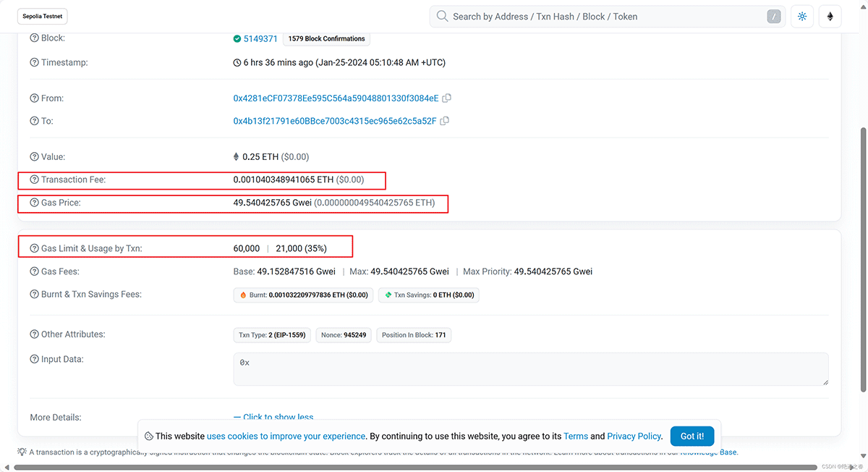Copy the From address to clipboard

[447, 98]
